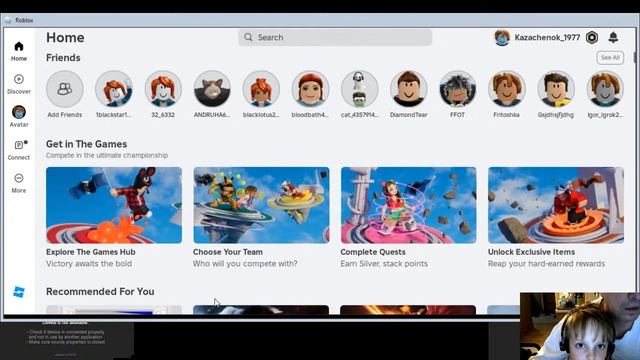
Task: Click 'Earn Silver, stack points' text
Action: 384,264
